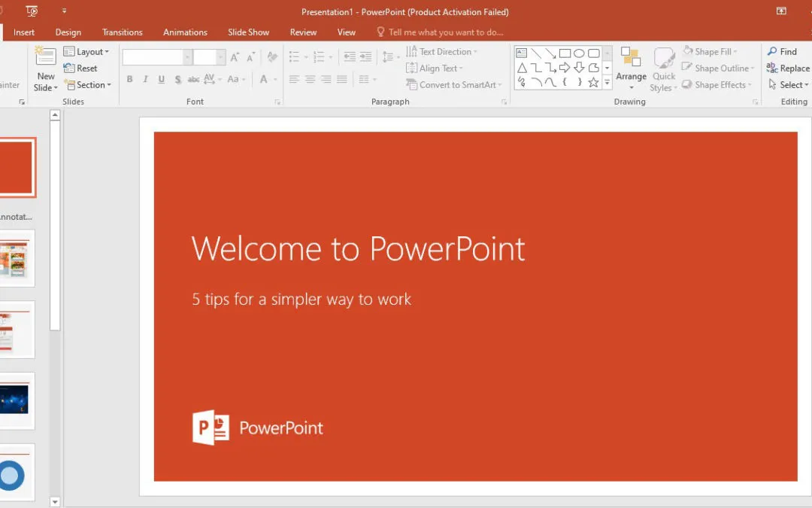Toggle Align Left paragraph
The width and height of the screenshot is (812, 508).
pos(294,79)
